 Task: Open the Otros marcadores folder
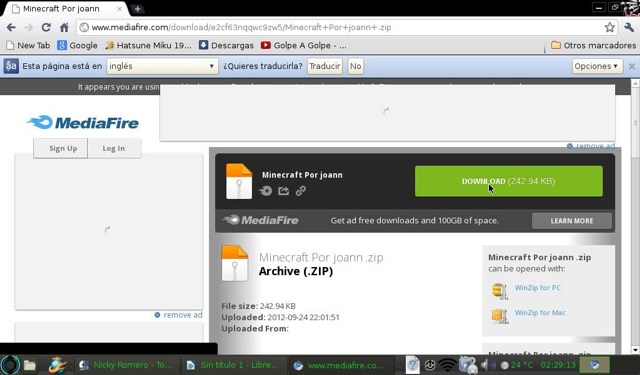click(x=593, y=45)
